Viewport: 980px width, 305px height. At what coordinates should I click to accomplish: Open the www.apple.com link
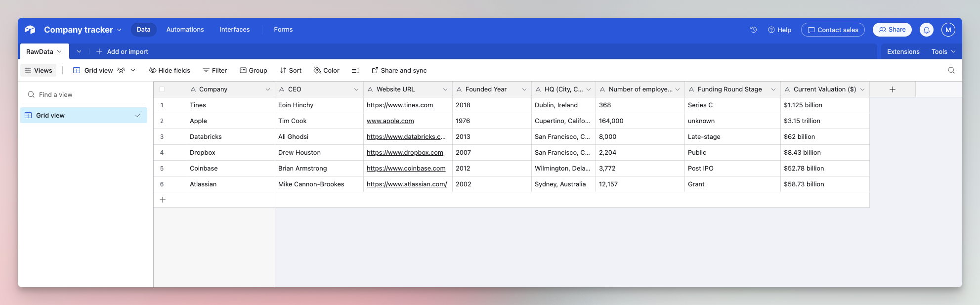(x=390, y=121)
